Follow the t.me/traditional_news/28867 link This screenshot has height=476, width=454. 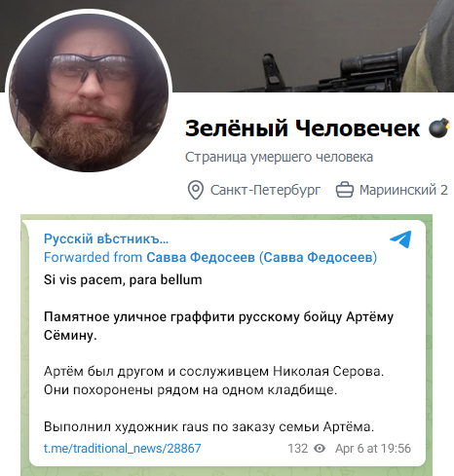(123, 449)
